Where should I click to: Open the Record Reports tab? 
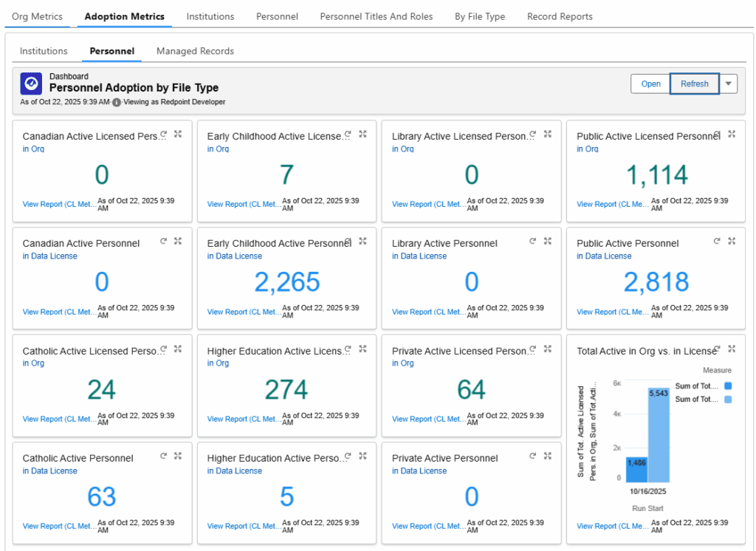560,16
